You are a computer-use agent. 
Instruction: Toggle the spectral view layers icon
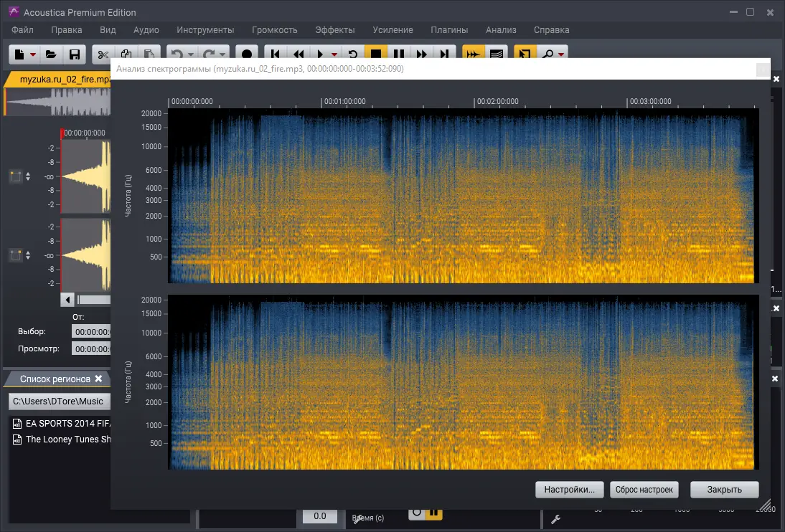[496, 54]
